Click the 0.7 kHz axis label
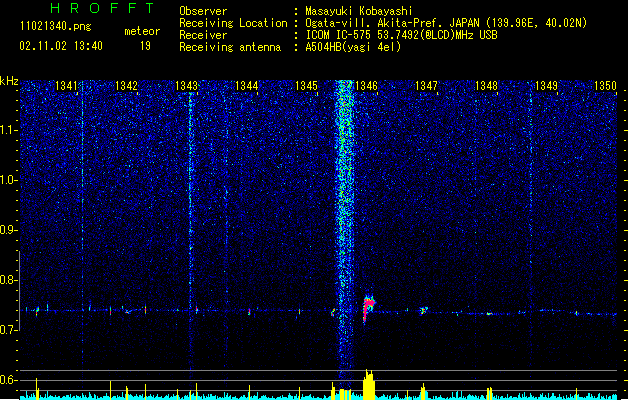This screenshot has height=400, width=629. tap(8, 330)
